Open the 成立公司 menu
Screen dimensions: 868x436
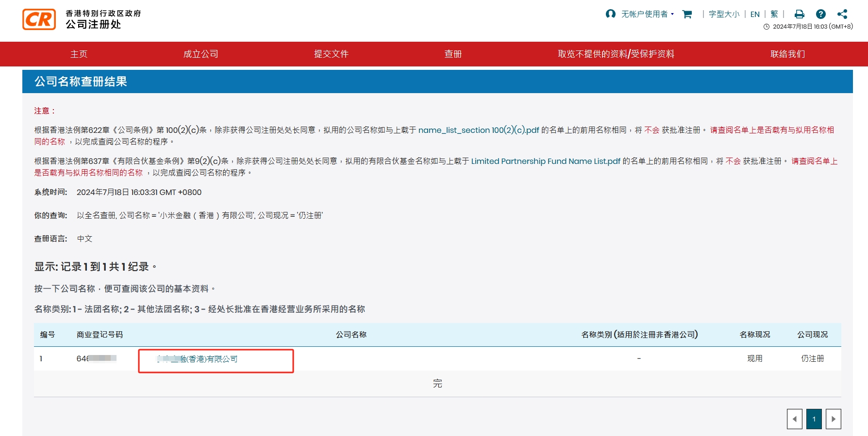click(200, 54)
